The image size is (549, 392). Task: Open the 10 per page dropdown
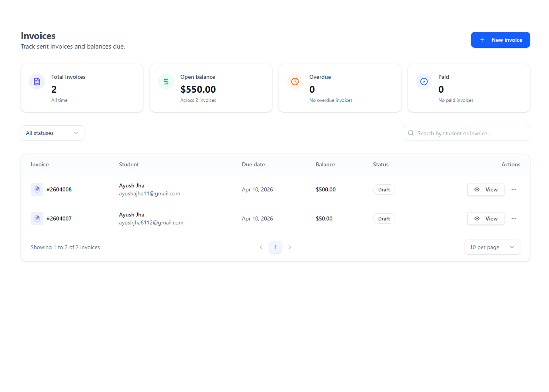tap(492, 247)
